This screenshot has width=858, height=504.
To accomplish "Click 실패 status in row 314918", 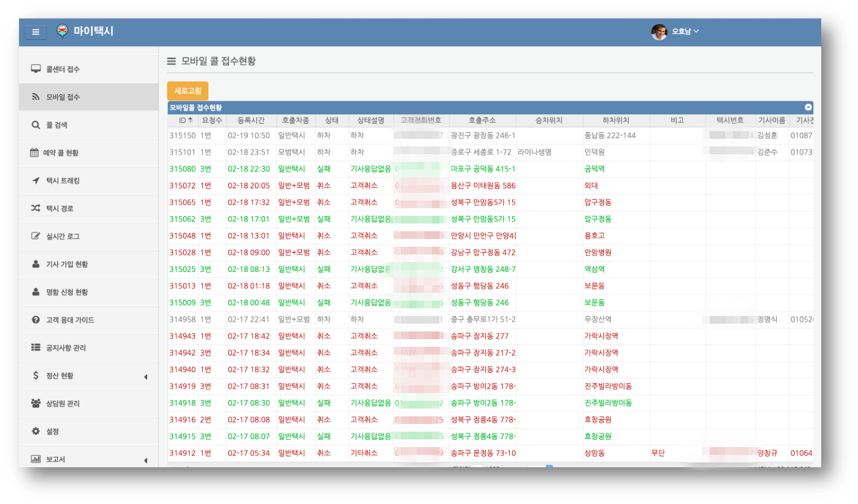I will pyautogui.click(x=323, y=403).
